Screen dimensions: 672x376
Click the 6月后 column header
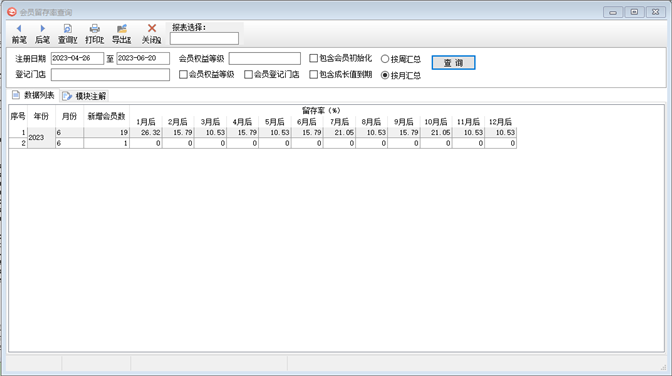pos(307,122)
